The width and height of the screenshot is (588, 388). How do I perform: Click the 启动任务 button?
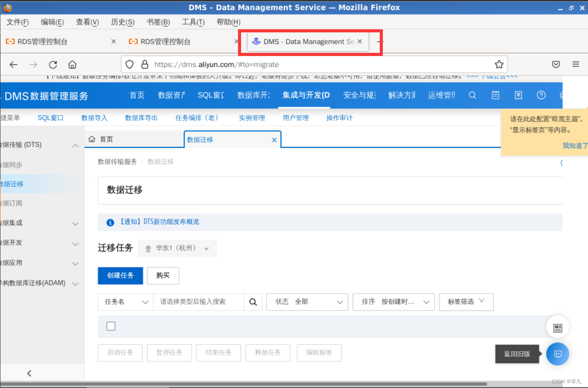[x=120, y=353]
